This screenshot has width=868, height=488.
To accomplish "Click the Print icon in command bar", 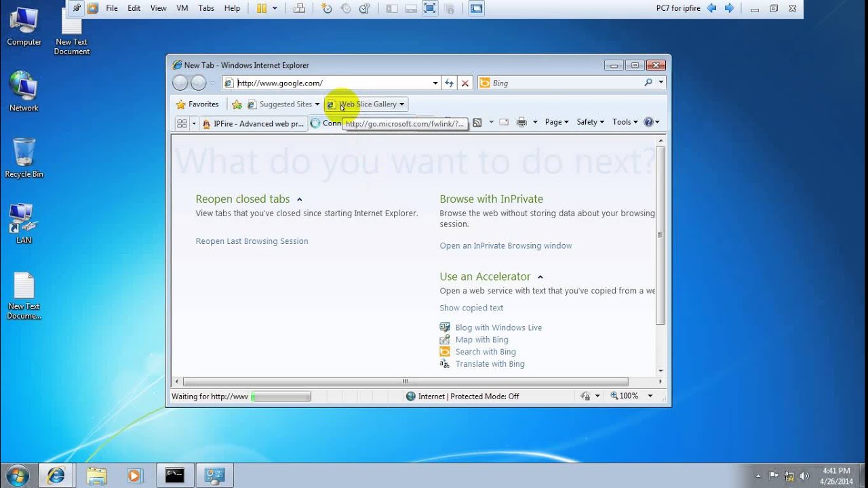I will tap(521, 122).
